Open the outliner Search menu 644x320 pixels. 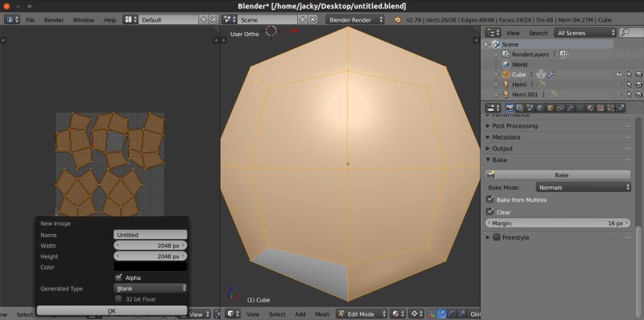click(538, 33)
